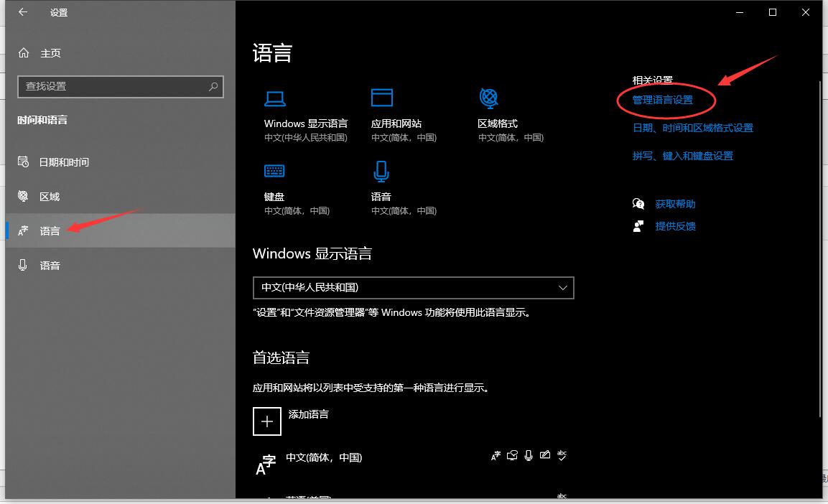The image size is (828, 504).
Task: Click 日期、时间和区域格式设置 link
Action: 693,127
